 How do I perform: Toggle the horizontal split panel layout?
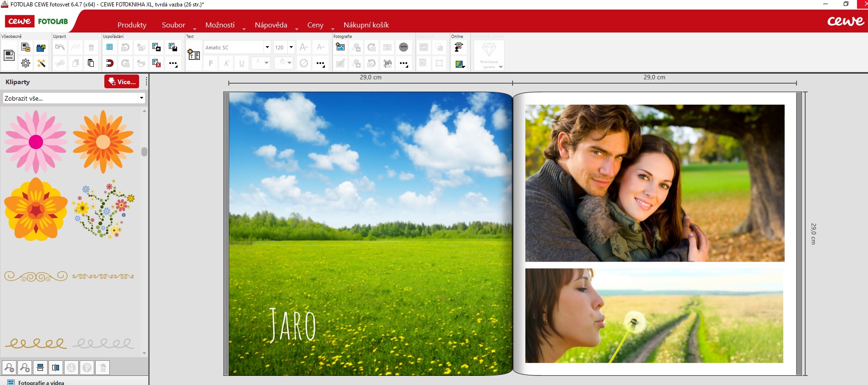pos(40,368)
